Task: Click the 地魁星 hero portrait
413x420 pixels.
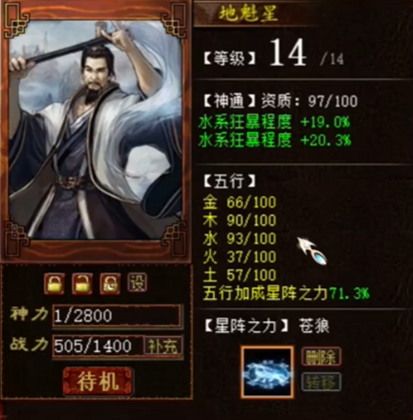Action: (x=96, y=130)
